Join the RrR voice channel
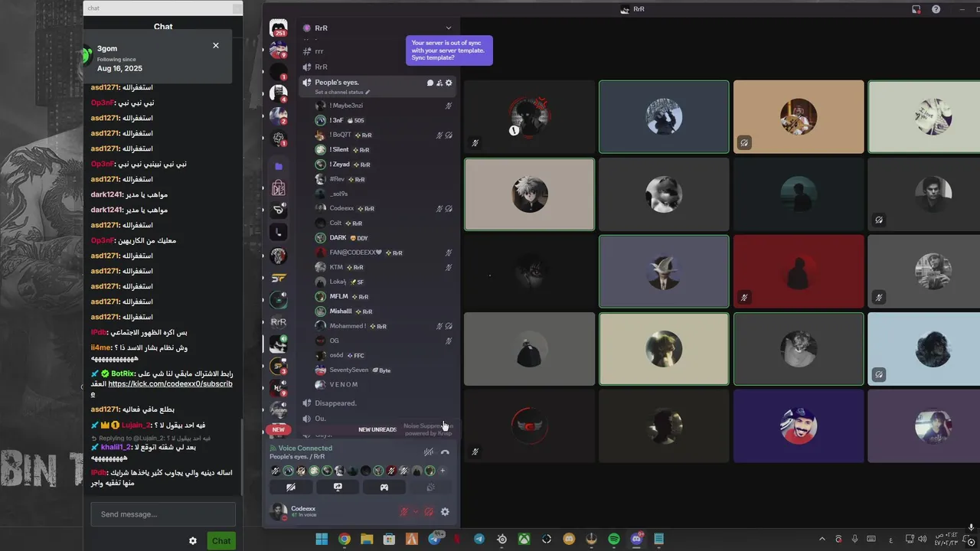980x551 pixels. coord(379,67)
